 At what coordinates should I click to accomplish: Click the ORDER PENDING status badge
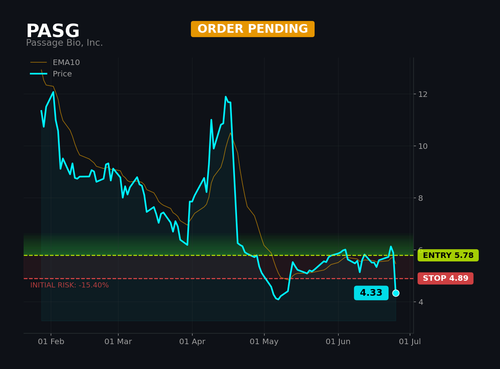tap(253, 29)
